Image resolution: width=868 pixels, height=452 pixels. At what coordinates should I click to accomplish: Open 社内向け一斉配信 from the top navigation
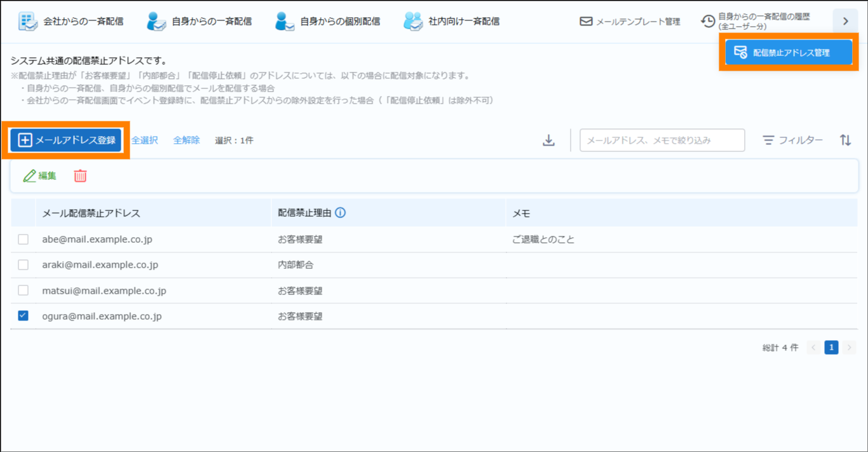(452, 21)
